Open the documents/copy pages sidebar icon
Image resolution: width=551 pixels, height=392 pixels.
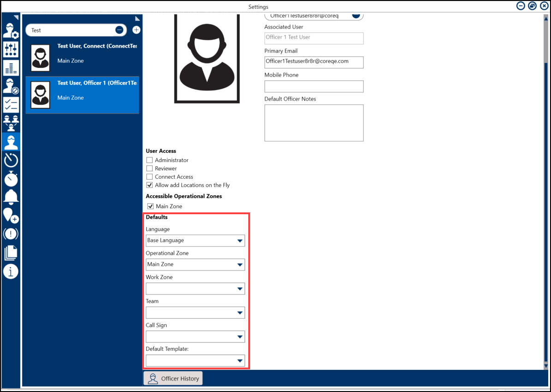click(x=11, y=253)
